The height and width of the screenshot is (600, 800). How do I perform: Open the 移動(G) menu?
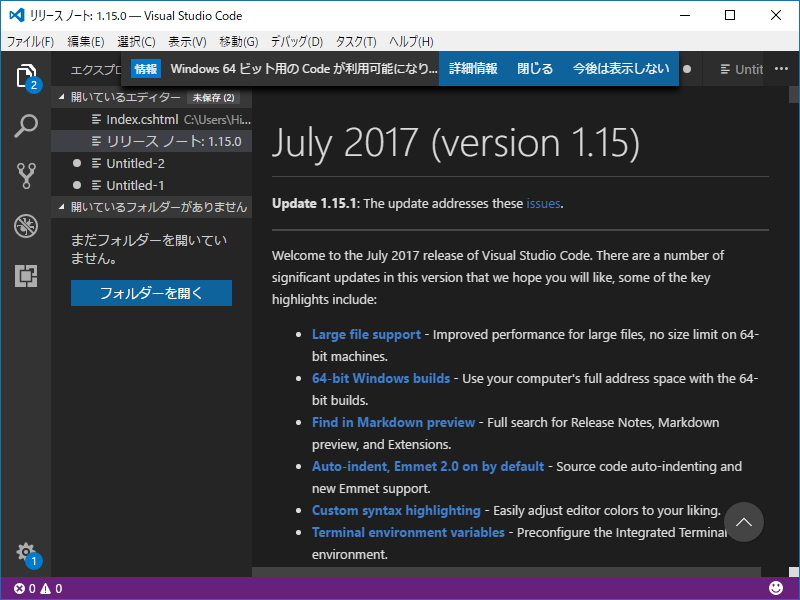point(239,41)
